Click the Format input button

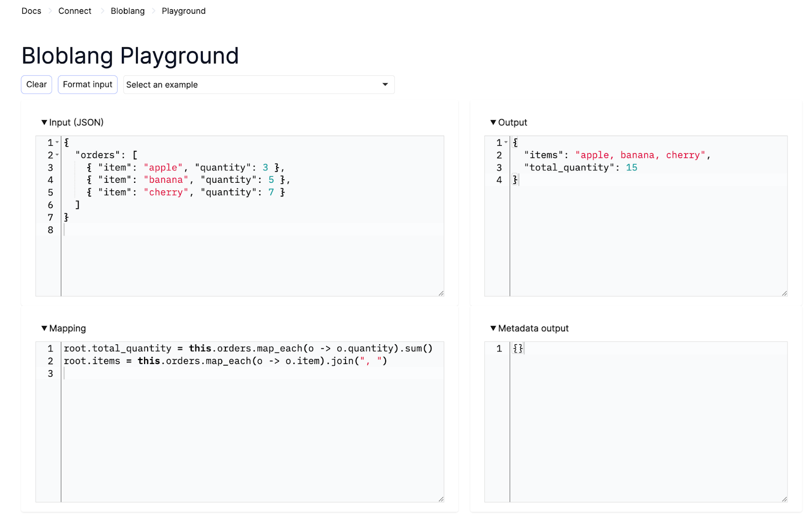(x=87, y=84)
